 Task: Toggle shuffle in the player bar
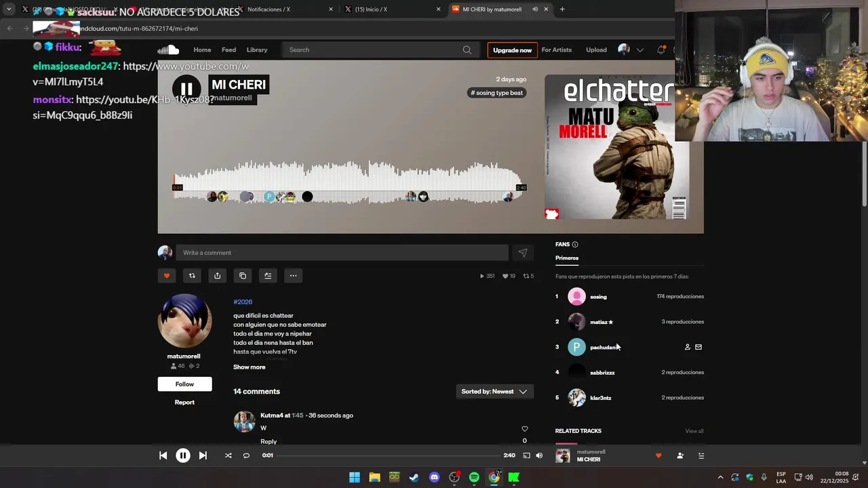click(228, 455)
